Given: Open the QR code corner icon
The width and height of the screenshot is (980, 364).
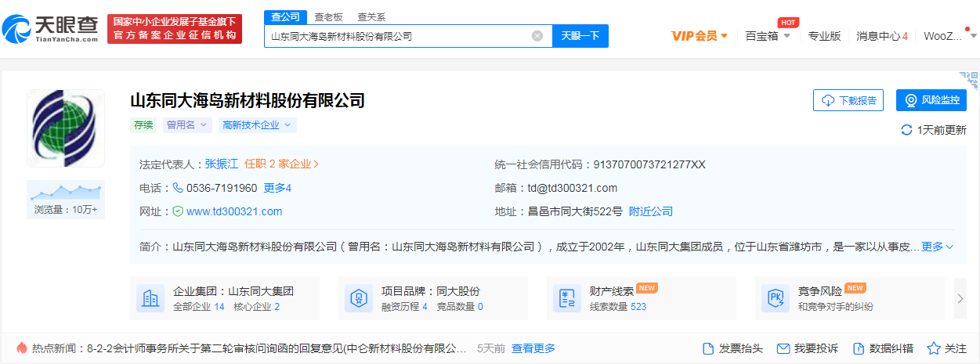Looking at the screenshot, I should tap(971, 79).
